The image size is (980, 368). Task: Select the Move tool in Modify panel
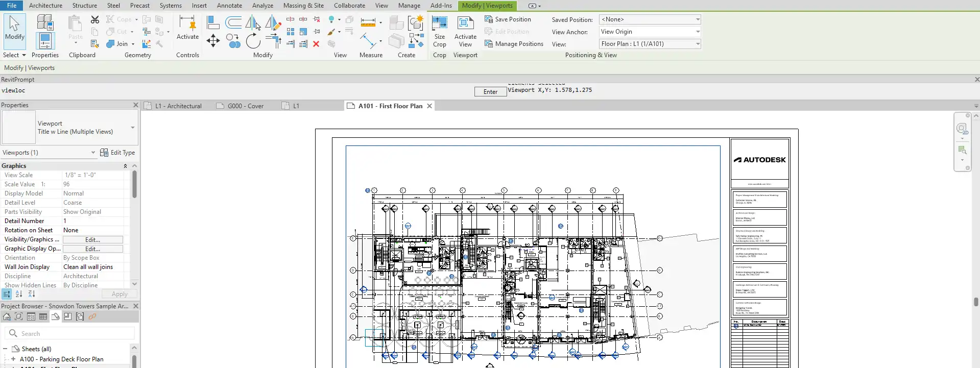coord(213,40)
